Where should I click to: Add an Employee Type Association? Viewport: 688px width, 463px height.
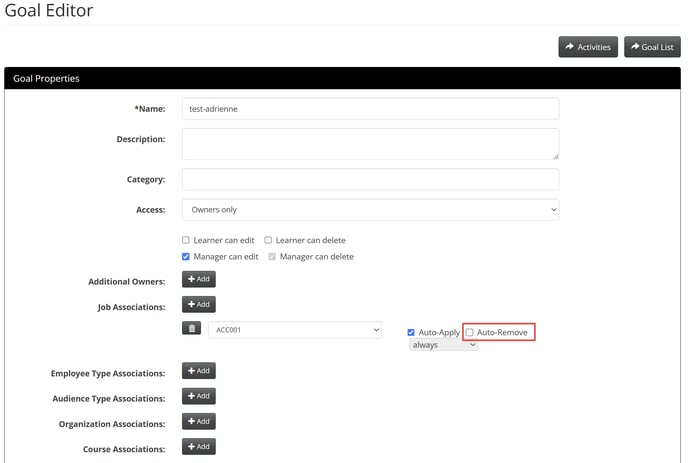point(199,371)
